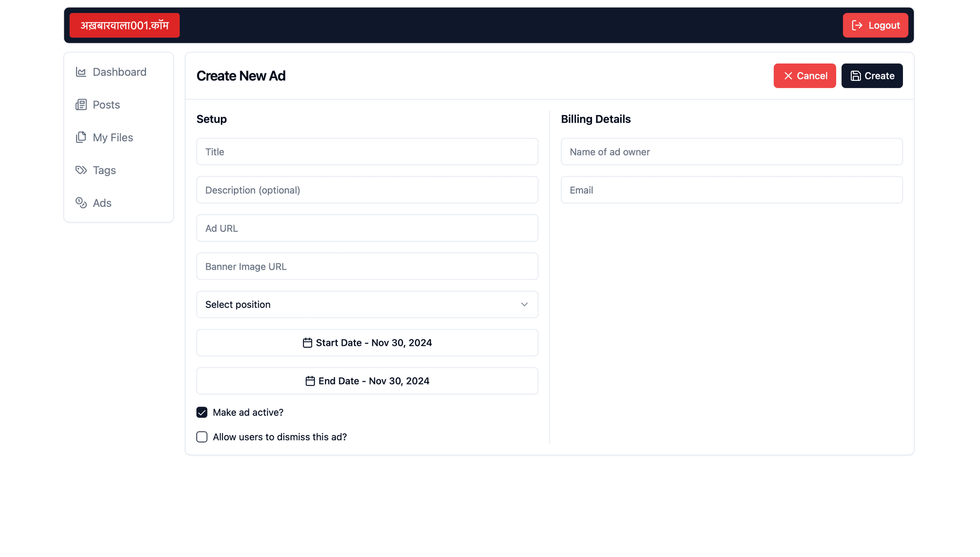The height and width of the screenshot is (557, 980).
Task: Click the chevron arrow in position selector
Action: [524, 305]
